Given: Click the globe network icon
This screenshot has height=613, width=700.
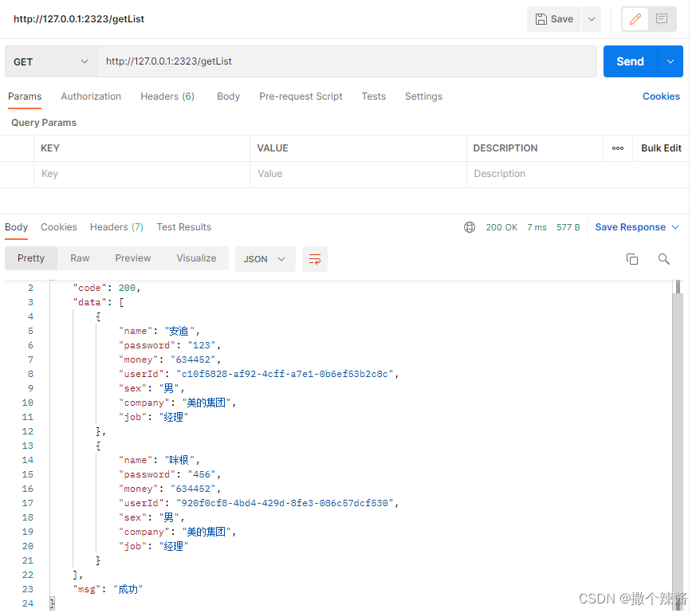Looking at the screenshot, I should click(x=470, y=227).
